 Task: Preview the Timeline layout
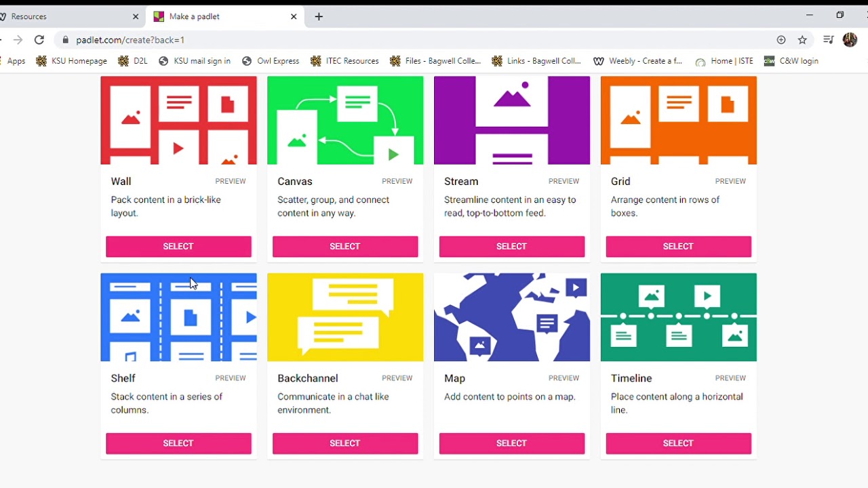coord(730,378)
